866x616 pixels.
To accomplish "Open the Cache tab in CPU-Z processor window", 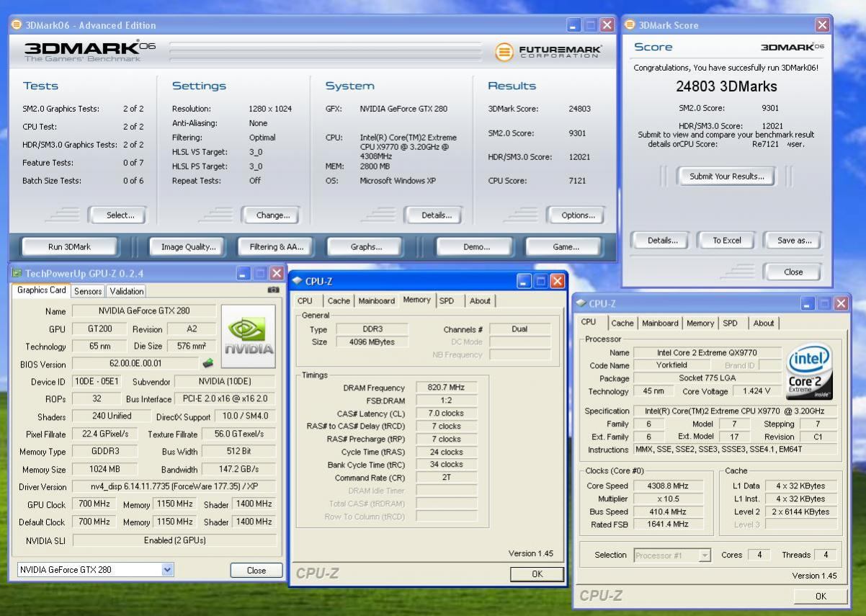I will (622, 323).
